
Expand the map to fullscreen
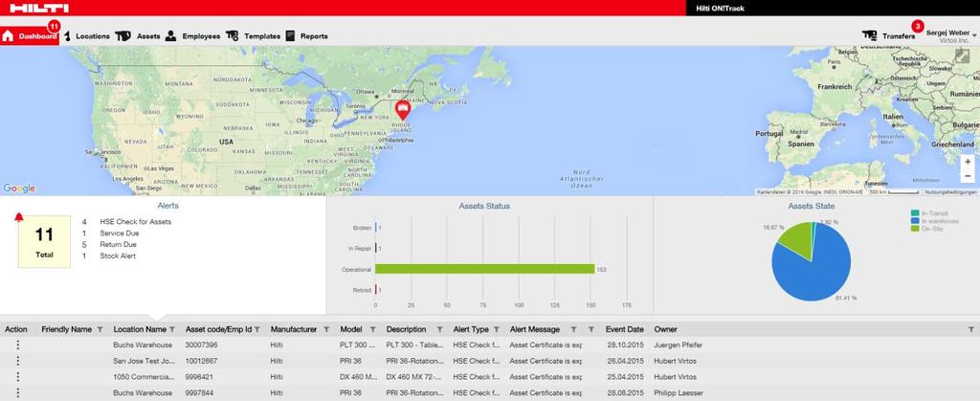click(961, 56)
